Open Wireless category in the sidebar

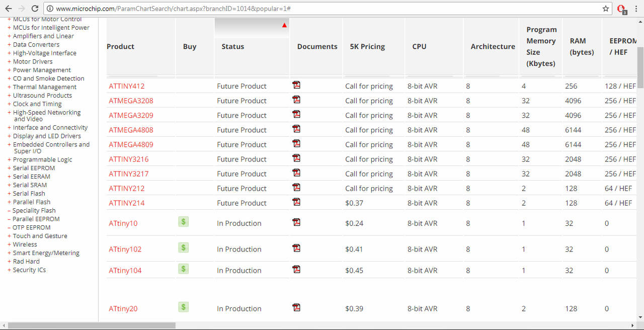pyautogui.click(x=25, y=244)
